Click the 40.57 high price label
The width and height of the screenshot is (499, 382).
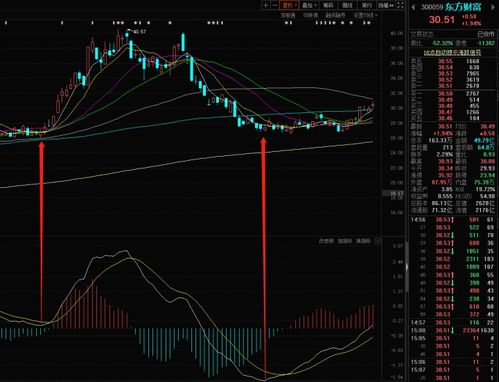[x=140, y=32]
